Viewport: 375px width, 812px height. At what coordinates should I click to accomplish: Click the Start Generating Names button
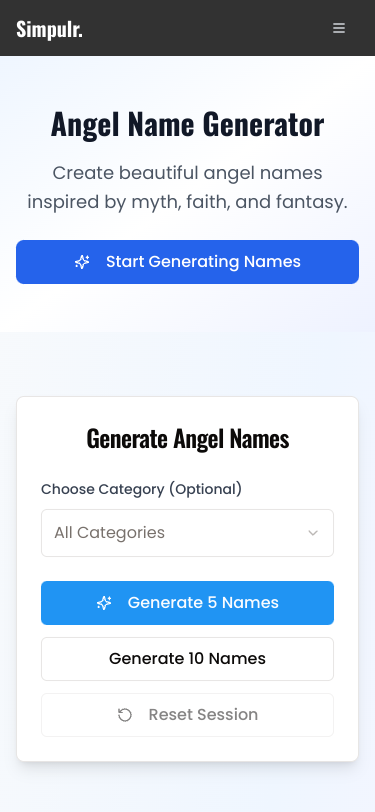[x=188, y=262]
